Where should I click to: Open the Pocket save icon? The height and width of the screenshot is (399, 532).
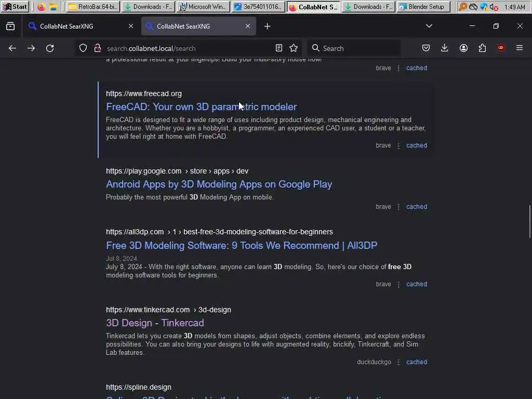pos(426,48)
